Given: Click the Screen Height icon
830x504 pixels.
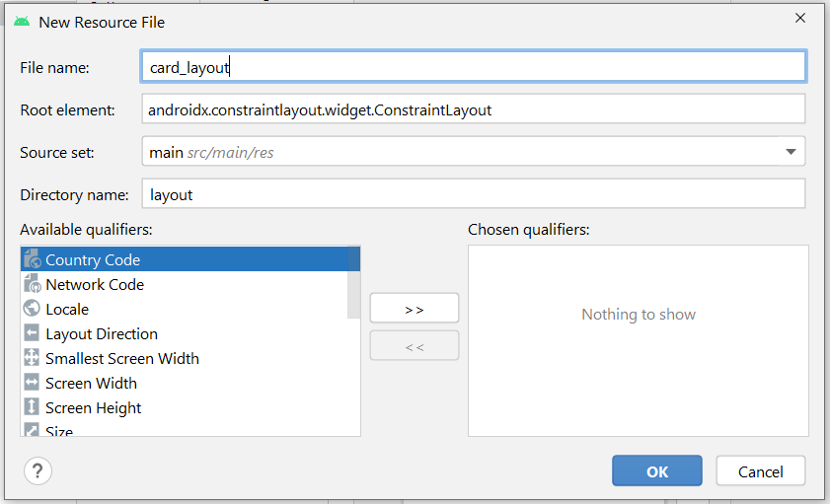Looking at the screenshot, I should tap(31, 408).
